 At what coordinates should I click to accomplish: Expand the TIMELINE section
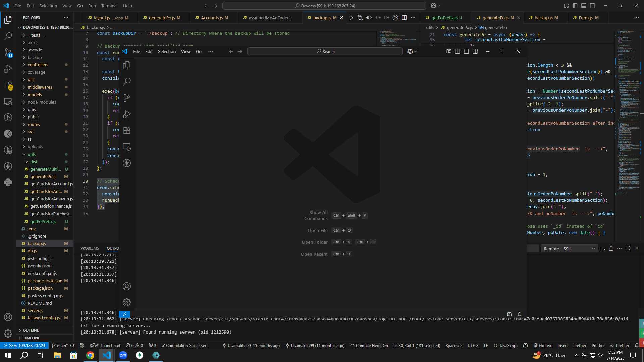tap(31, 338)
